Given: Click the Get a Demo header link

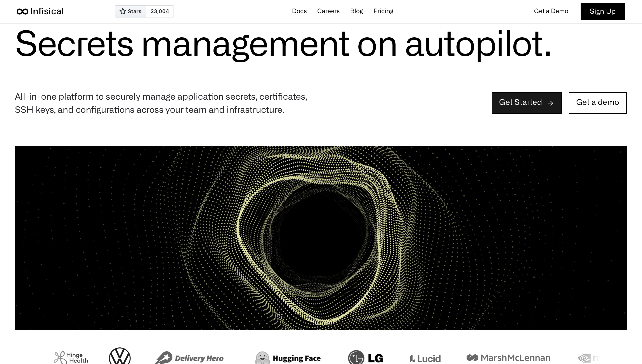Looking at the screenshot, I should (x=551, y=11).
